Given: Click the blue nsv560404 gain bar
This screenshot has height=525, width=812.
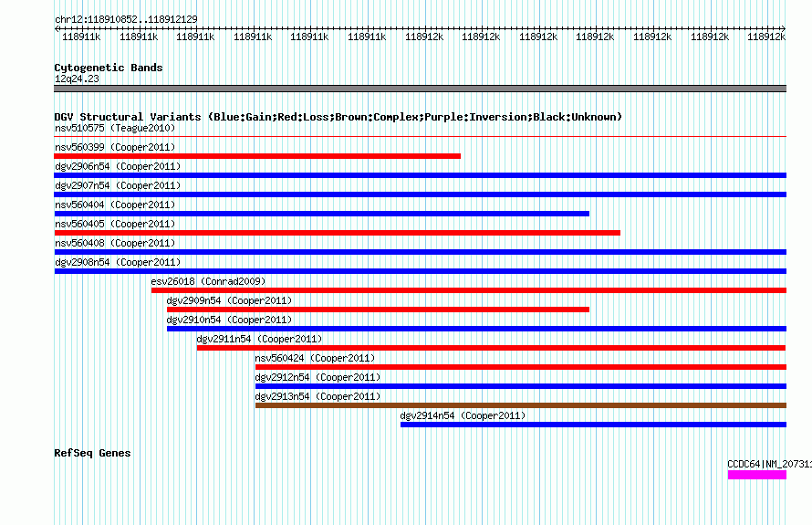Looking at the screenshot, I should click(321, 214).
